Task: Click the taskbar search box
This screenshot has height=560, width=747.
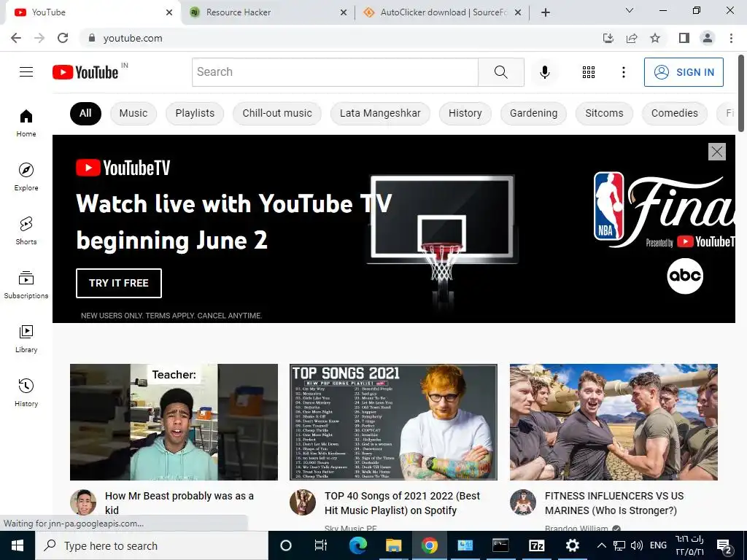Action: [x=152, y=545]
